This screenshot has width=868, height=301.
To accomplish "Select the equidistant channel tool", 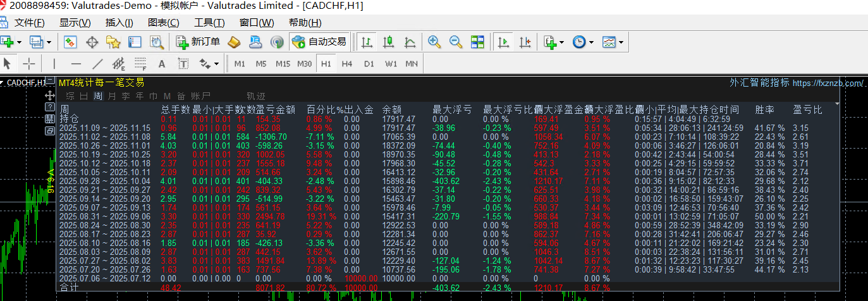I will [x=119, y=63].
